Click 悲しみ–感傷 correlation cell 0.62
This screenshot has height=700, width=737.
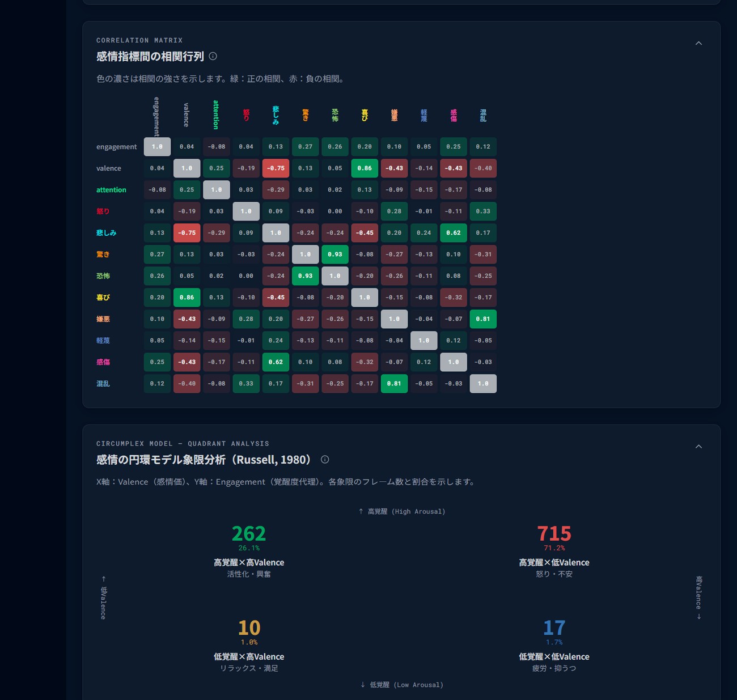pos(454,233)
